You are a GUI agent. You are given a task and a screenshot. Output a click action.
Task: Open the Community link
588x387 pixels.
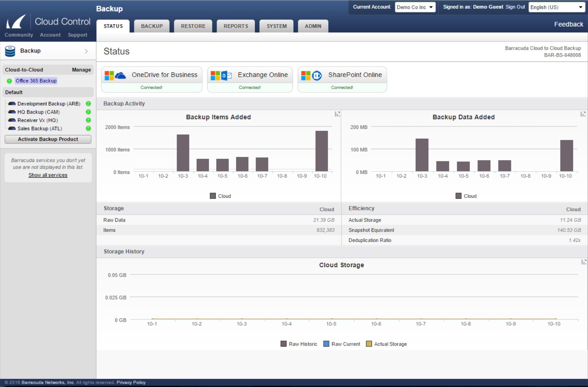(19, 35)
